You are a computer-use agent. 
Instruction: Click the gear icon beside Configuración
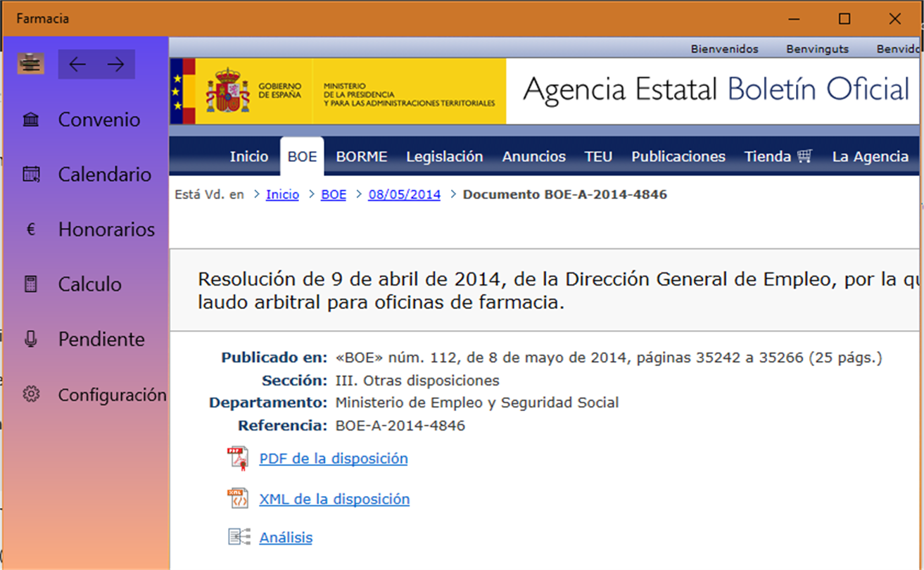(31, 394)
